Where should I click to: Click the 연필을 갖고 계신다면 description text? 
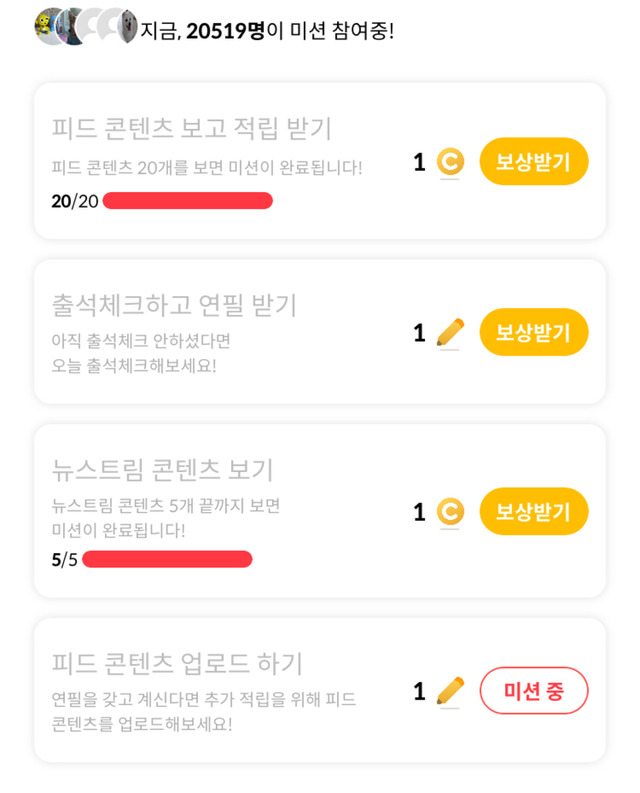(203, 699)
